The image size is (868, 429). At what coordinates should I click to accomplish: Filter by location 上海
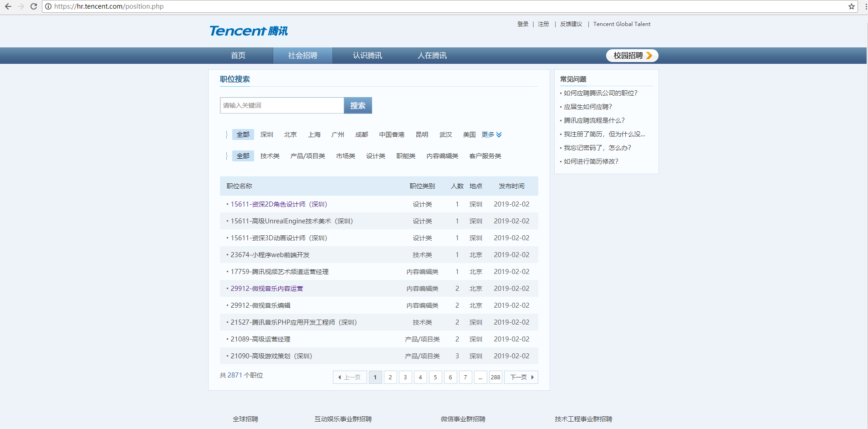314,134
